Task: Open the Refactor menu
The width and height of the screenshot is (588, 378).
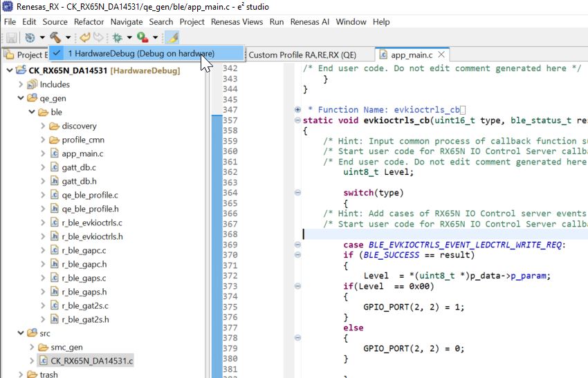Action: [x=89, y=21]
